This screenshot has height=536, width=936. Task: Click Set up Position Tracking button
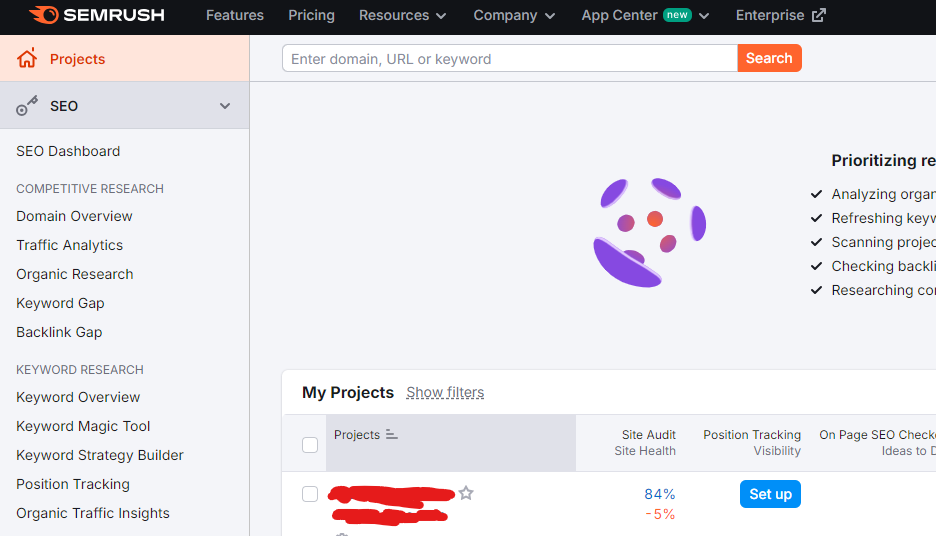coord(770,494)
